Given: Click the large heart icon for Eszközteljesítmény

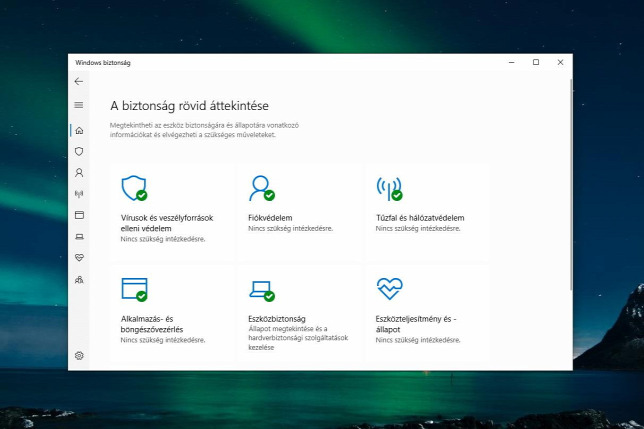Looking at the screenshot, I should point(389,289).
